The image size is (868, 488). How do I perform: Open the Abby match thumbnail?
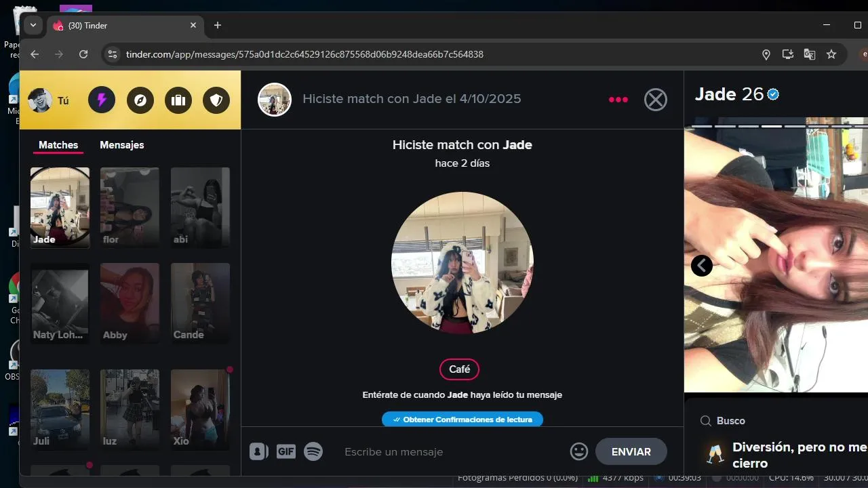click(130, 303)
